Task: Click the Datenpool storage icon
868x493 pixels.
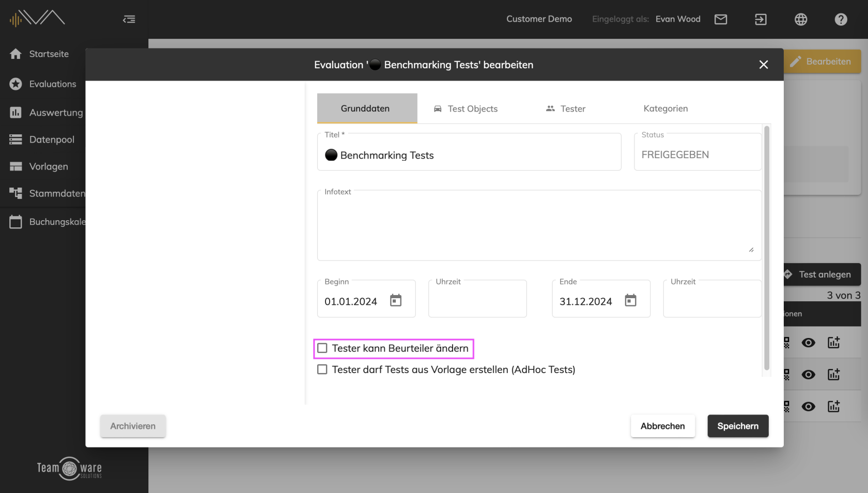Action: (x=16, y=139)
